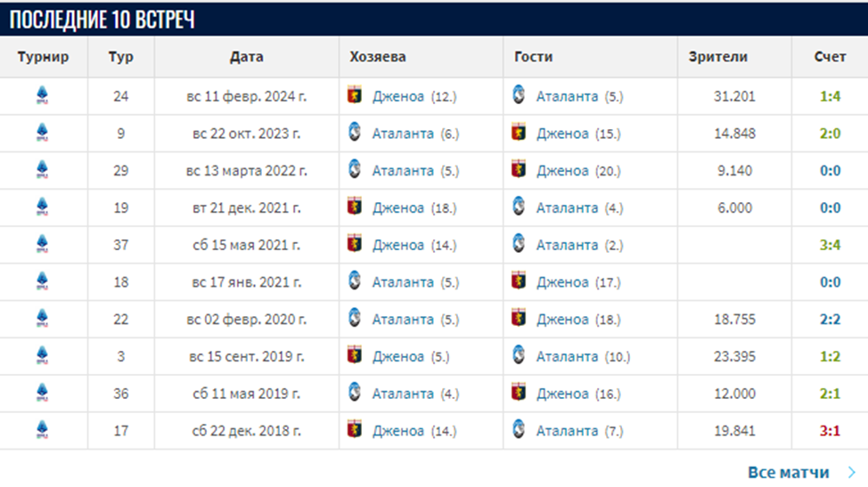
Task: Click the Дата column header
Action: click(x=246, y=57)
